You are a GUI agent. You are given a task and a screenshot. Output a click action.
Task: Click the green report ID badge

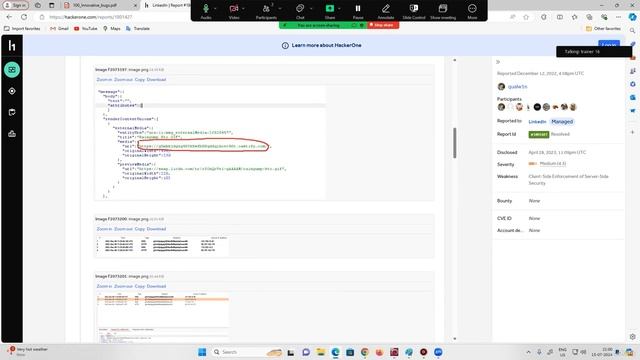click(x=538, y=134)
